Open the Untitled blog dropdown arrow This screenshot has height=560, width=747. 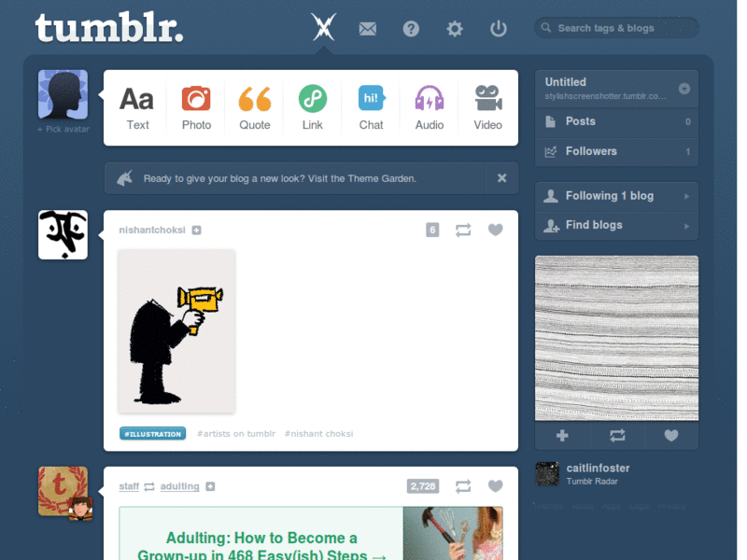tap(684, 89)
